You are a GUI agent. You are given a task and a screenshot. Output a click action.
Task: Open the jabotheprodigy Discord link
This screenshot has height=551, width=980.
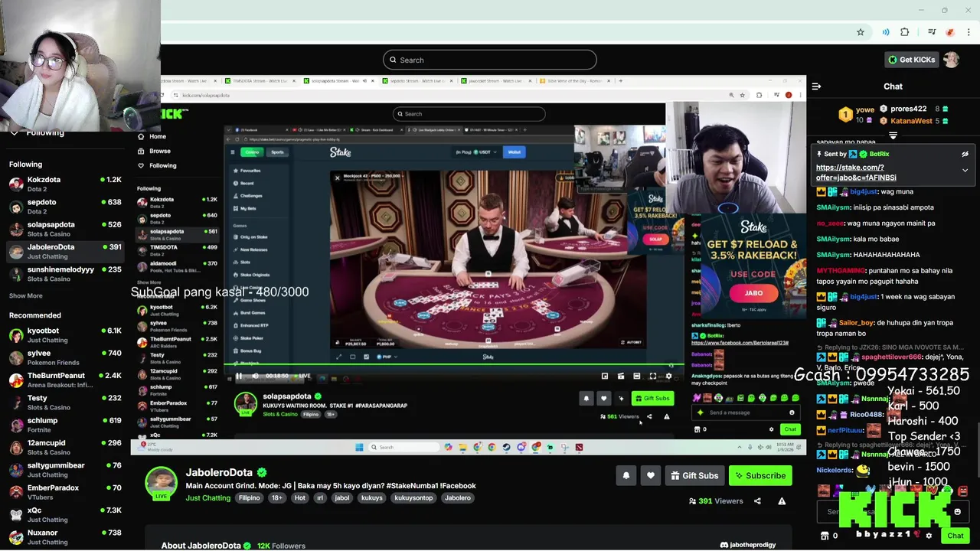click(748, 545)
